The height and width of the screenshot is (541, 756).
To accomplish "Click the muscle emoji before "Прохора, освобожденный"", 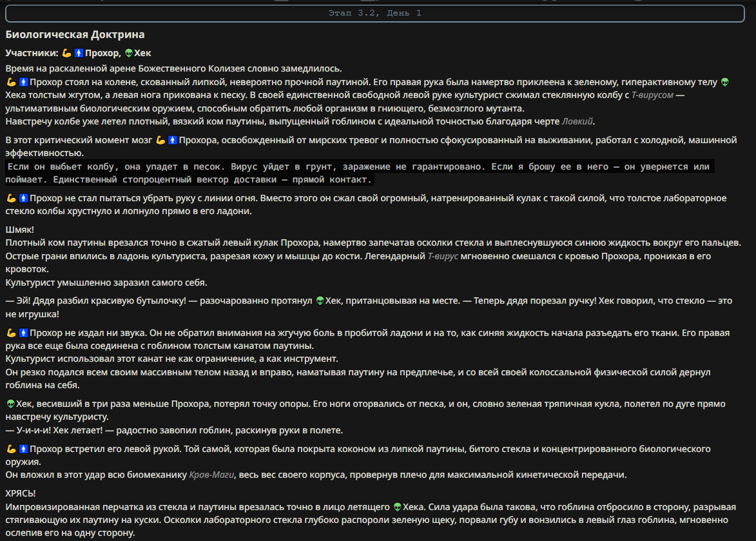I will pos(160,141).
